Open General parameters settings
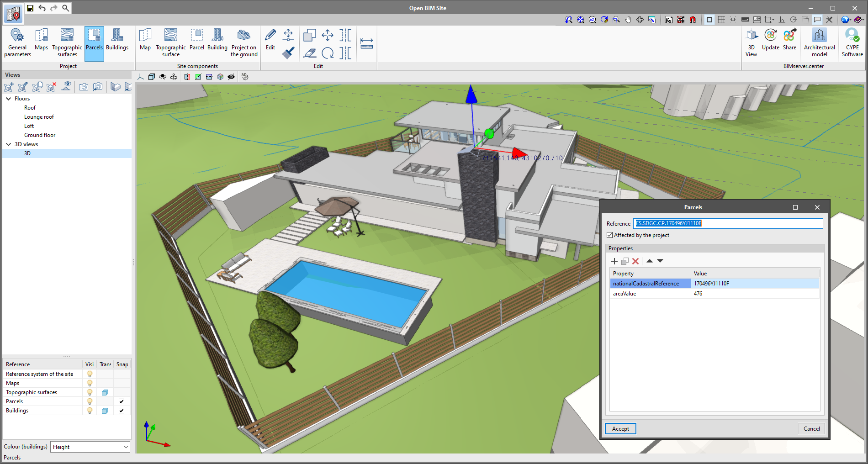Image resolution: width=868 pixels, height=464 pixels. click(17, 43)
